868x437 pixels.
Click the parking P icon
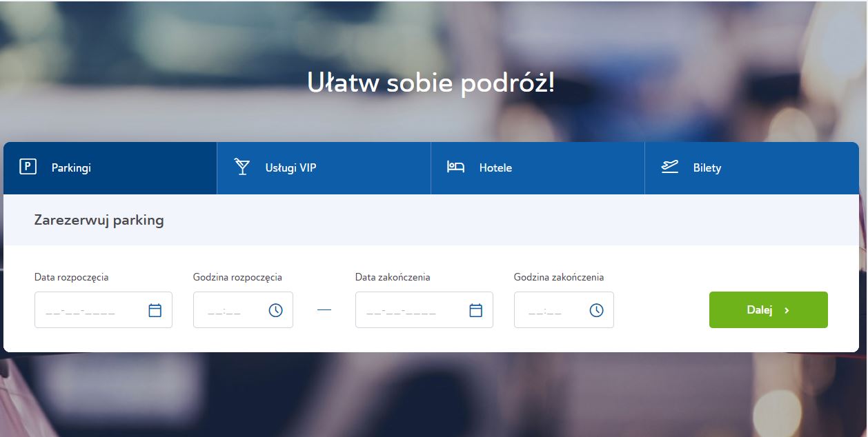pos(28,167)
